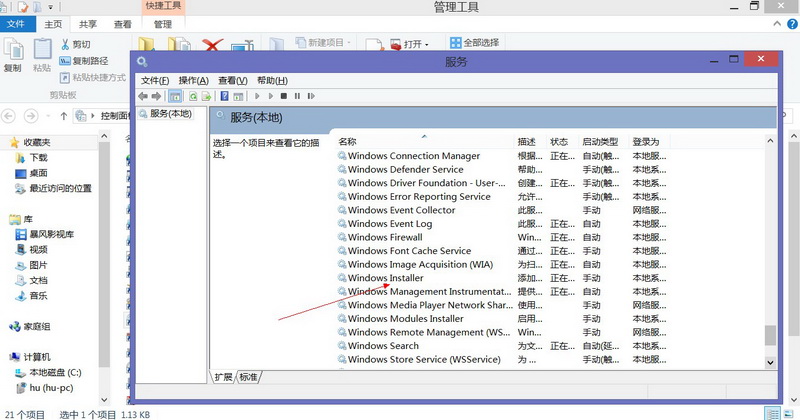The height and width of the screenshot is (420, 800).
Task: Click the Forward arrow in Services toolbar
Action: click(x=156, y=96)
